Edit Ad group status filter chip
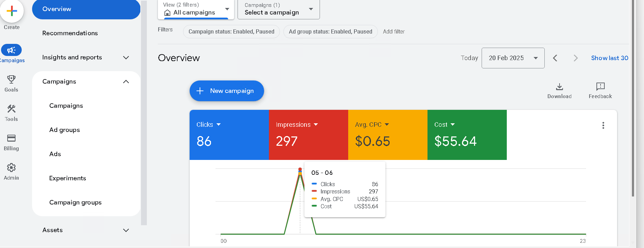The image size is (644, 248). coord(331,31)
